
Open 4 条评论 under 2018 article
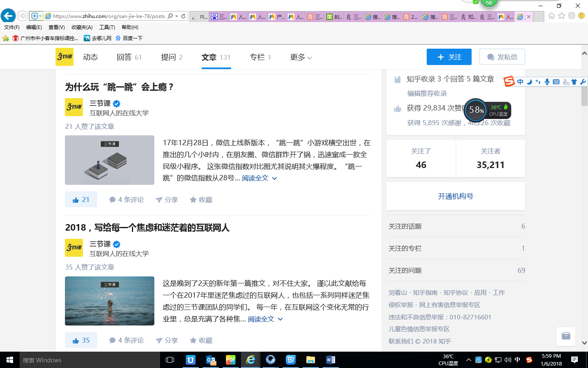(x=127, y=340)
